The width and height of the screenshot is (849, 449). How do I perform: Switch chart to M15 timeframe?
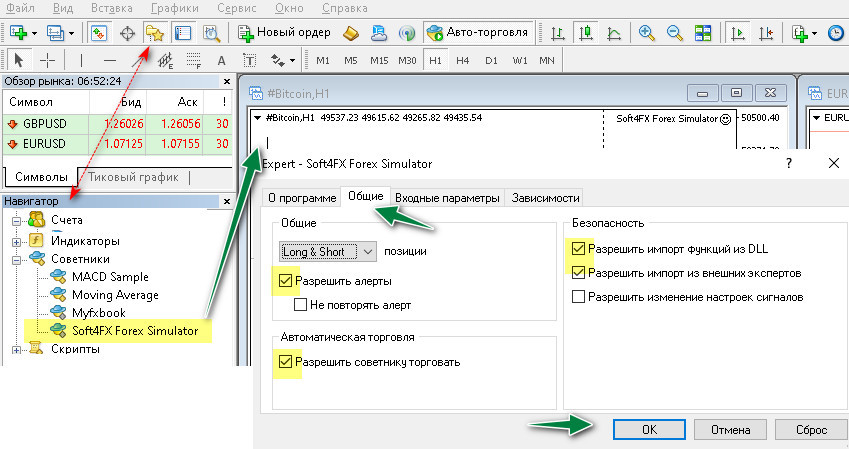point(379,61)
